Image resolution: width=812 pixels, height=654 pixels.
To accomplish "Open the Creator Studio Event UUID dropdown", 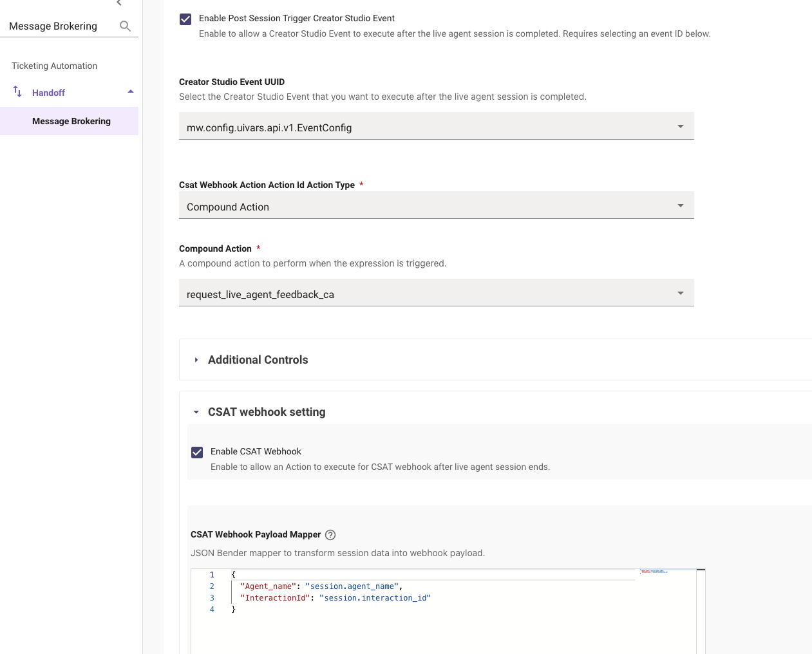I will coord(436,127).
